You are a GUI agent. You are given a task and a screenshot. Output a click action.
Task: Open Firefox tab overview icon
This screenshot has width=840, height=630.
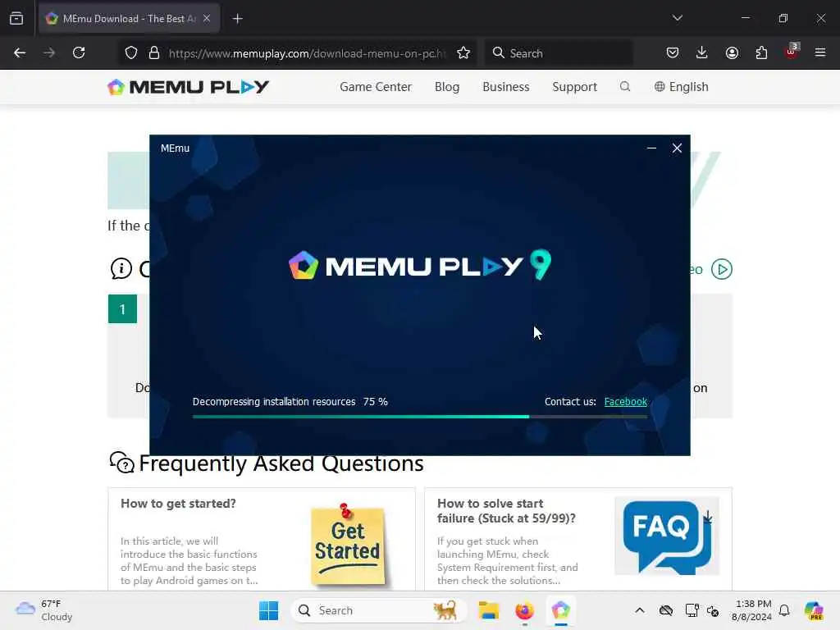16,18
